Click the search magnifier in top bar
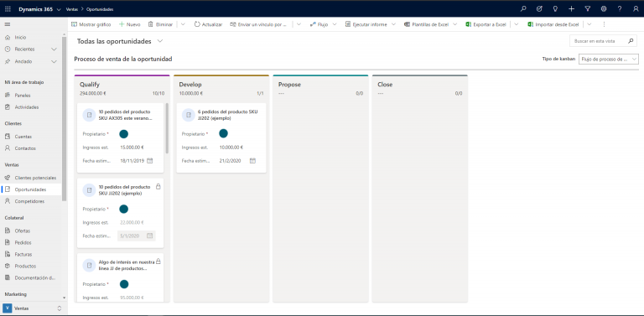The height and width of the screenshot is (316, 644). [523, 9]
